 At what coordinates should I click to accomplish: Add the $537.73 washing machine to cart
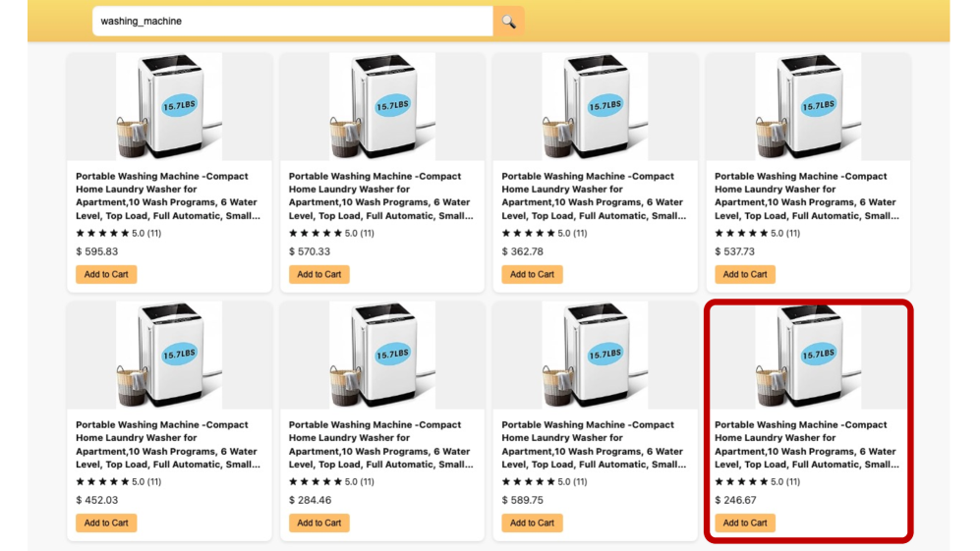tap(745, 275)
